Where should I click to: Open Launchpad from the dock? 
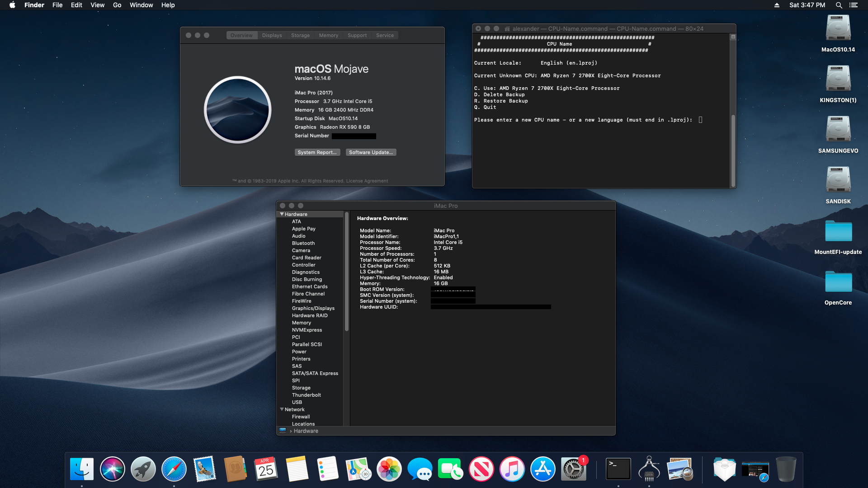[143, 469]
